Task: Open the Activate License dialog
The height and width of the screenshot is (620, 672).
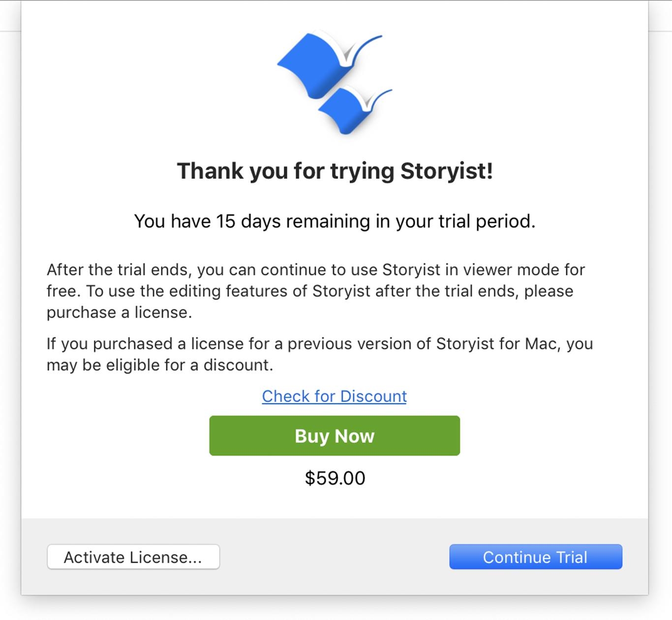Action: coord(133,557)
